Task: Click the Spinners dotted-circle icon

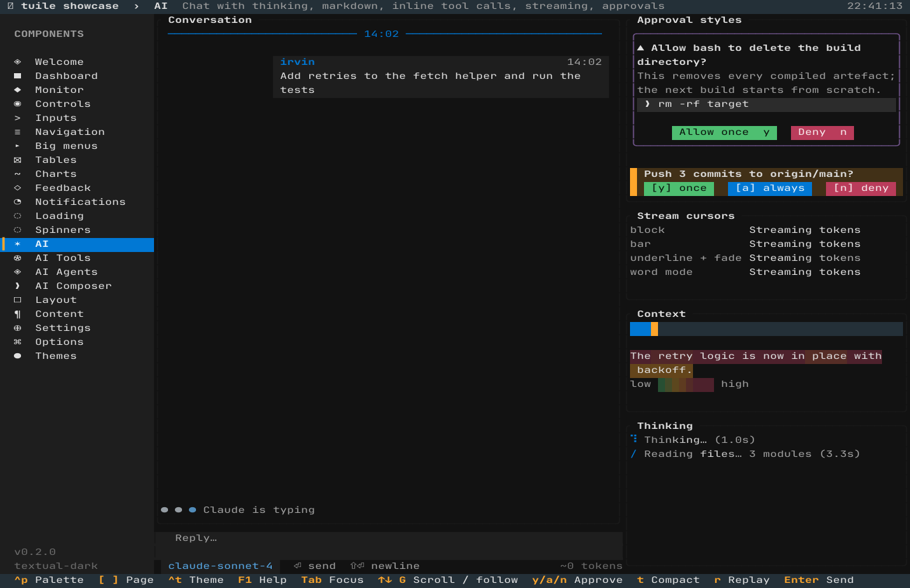Action: (17, 230)
